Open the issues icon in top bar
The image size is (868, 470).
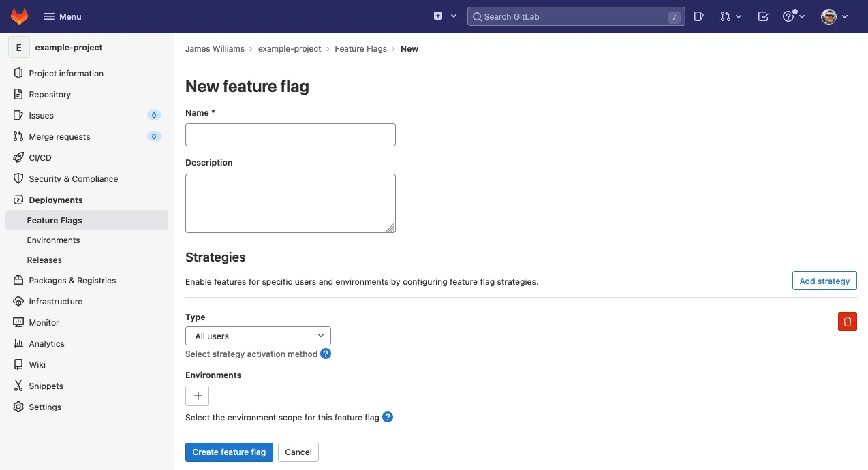point(698,16)
